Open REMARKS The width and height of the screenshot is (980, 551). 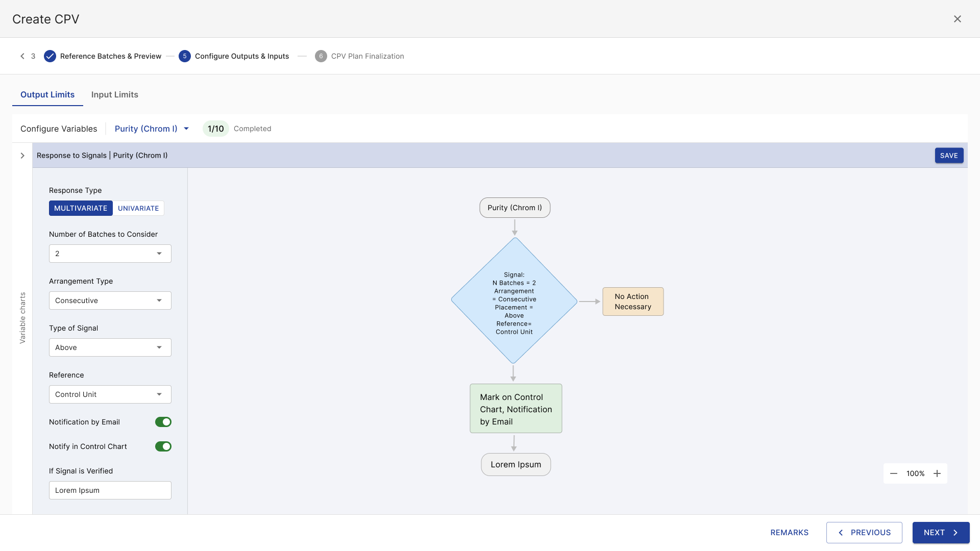(x=789, y=533)
